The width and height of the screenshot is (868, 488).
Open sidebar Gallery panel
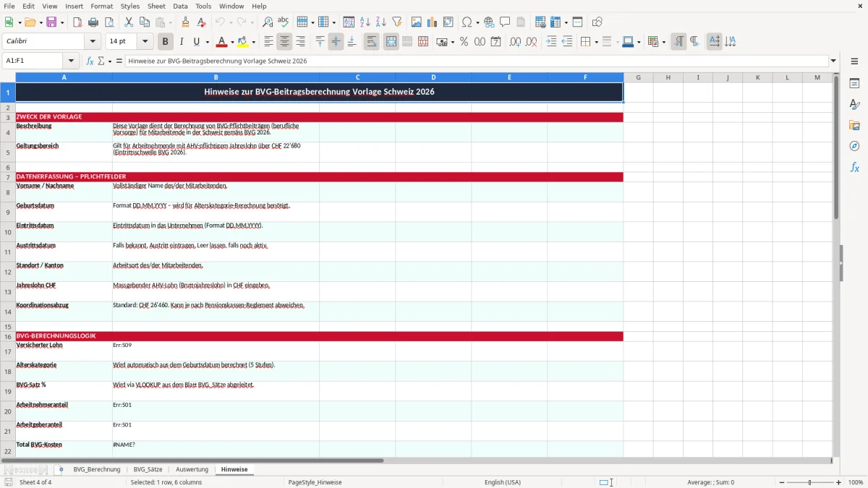click(x=854, y=126)
